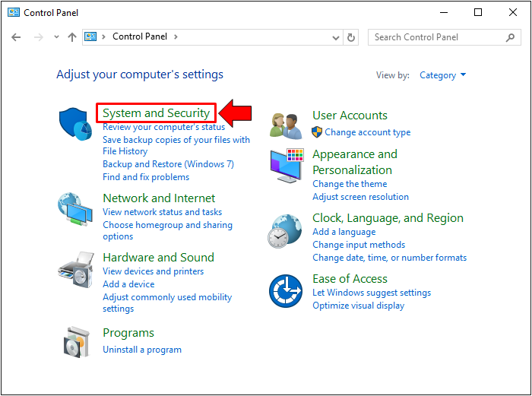Click Control Panel breadcrumb in address bar
532x396 pixels.
pyautogui.click(x=140, y=36)
